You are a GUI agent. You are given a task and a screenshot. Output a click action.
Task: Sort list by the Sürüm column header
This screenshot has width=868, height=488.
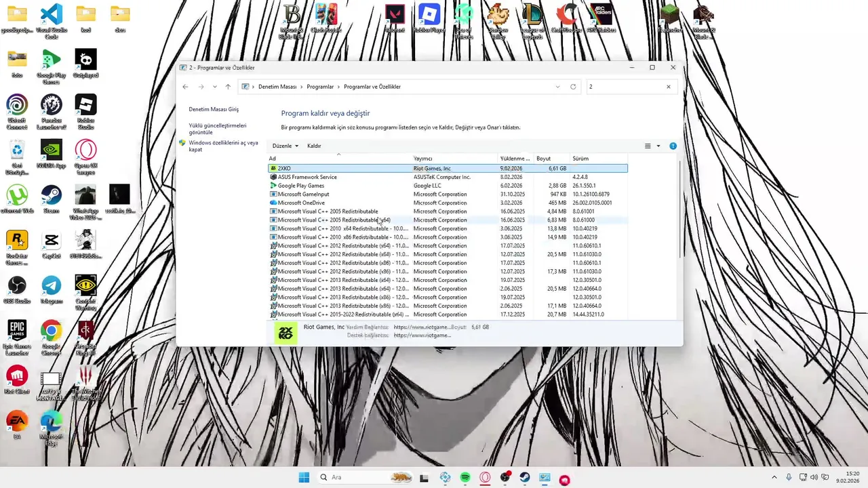pos(599,159)
